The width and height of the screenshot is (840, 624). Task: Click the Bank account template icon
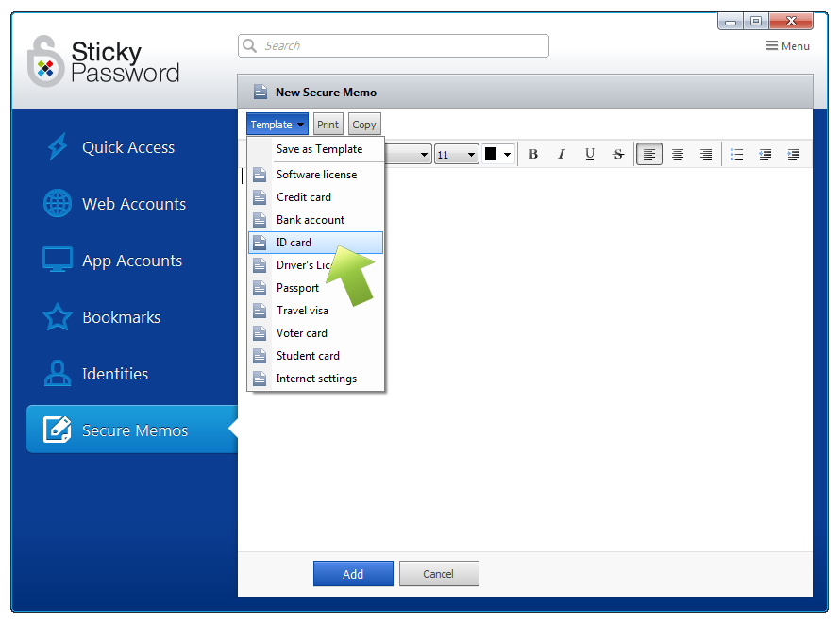tap(260, 220)
